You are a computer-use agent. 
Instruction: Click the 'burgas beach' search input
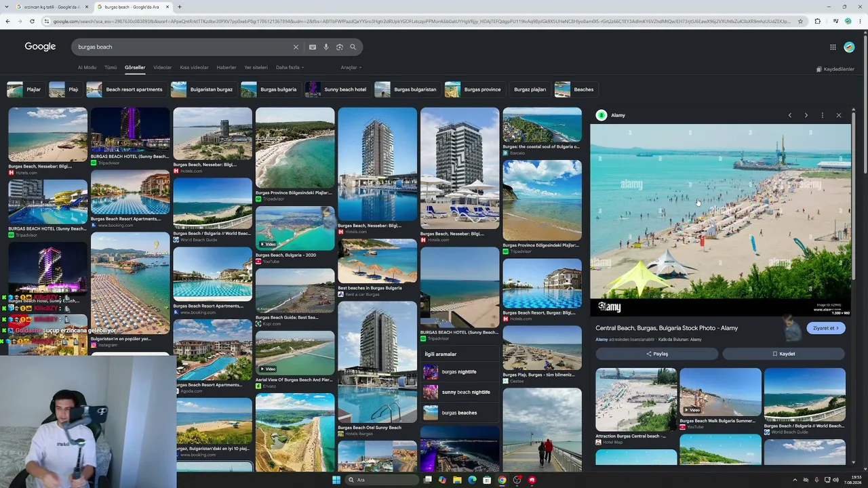183,47
